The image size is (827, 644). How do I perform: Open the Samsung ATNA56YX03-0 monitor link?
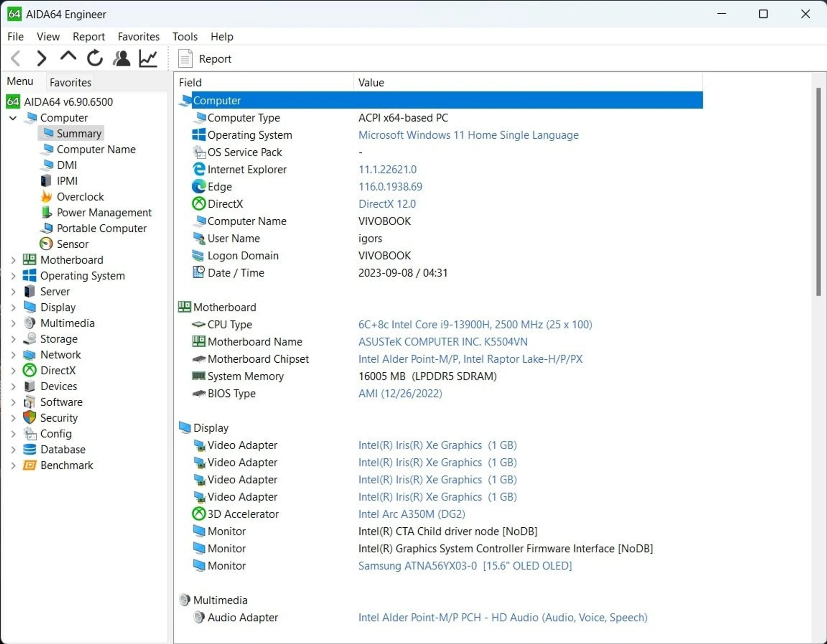click(x=465, y=566)
